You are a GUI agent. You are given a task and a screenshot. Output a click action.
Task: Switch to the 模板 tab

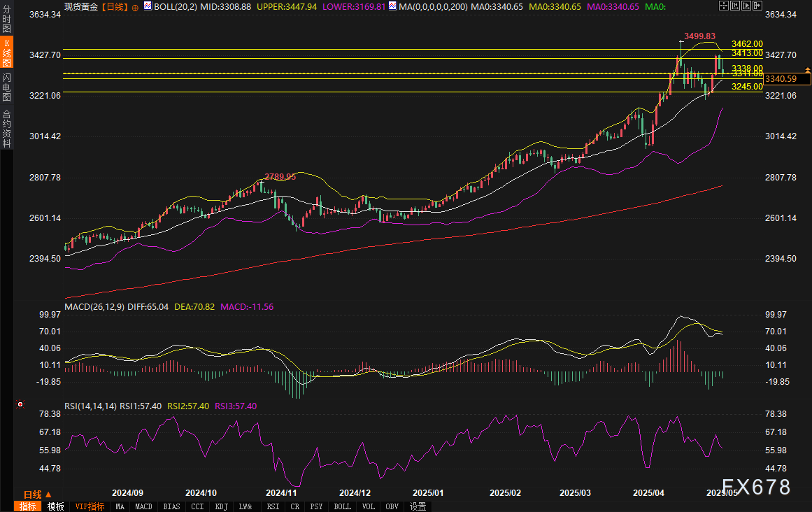click(56, 506)
